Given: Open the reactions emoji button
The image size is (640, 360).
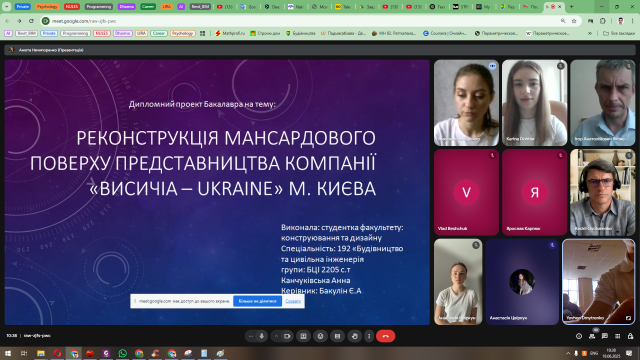Looking at the screenshot, I should click(320, 336).
